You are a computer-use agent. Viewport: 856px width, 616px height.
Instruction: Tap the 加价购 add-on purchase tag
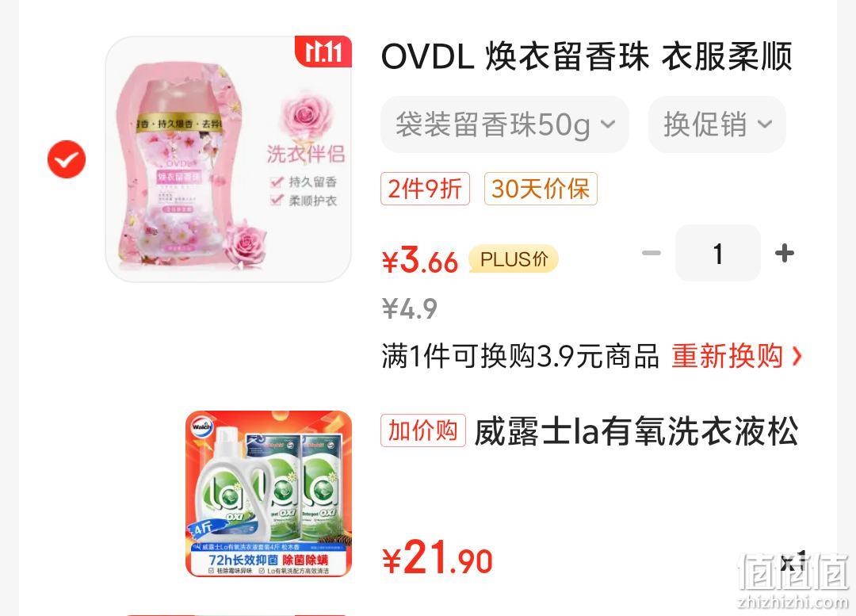click(423, 430)
